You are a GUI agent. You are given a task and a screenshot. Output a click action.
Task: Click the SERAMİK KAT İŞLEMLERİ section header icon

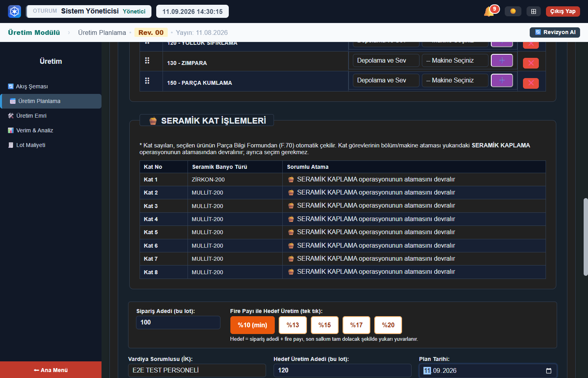pyautogui.click(x=153, y=121)
